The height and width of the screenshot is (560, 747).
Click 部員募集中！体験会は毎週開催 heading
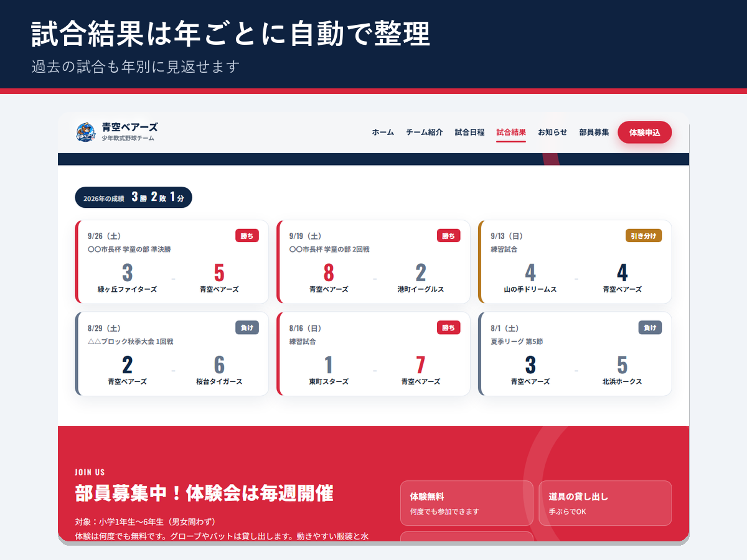coord(204,493)
